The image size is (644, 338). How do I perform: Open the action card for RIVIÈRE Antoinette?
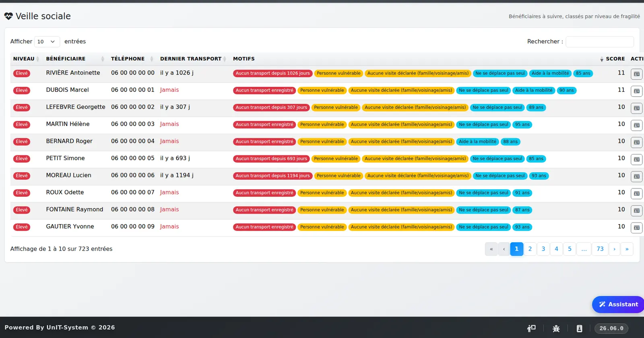click(x=636, y=74)
